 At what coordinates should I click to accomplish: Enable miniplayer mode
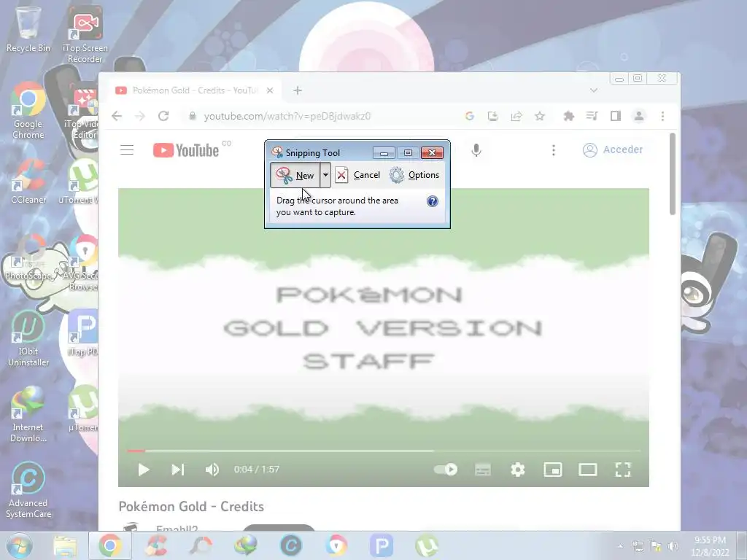click(x=553, y=470)
